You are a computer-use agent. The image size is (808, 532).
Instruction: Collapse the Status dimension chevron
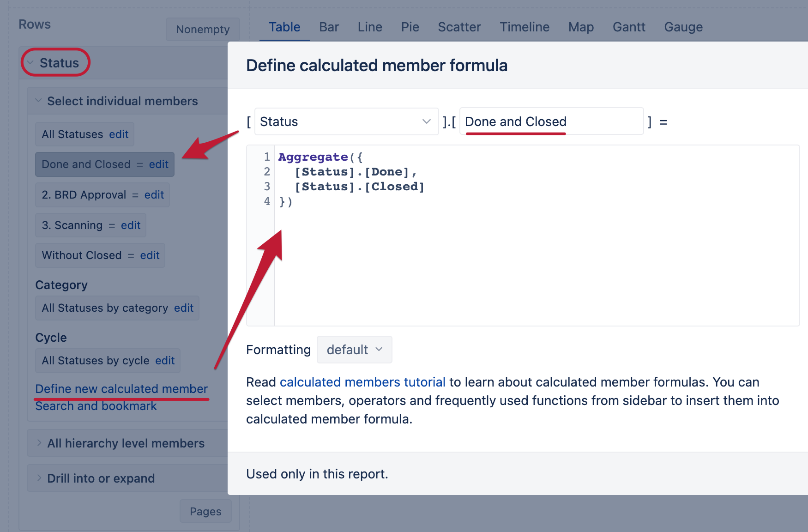click(30, 63)
